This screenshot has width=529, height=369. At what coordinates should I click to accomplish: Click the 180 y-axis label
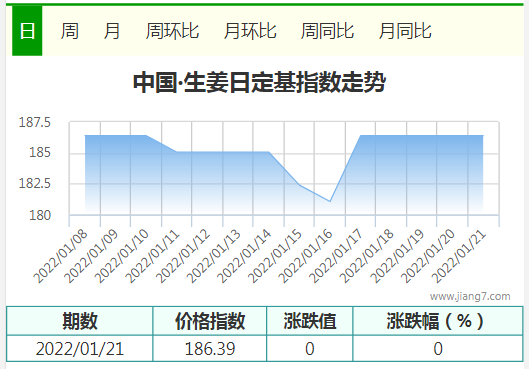click(40, 215)
